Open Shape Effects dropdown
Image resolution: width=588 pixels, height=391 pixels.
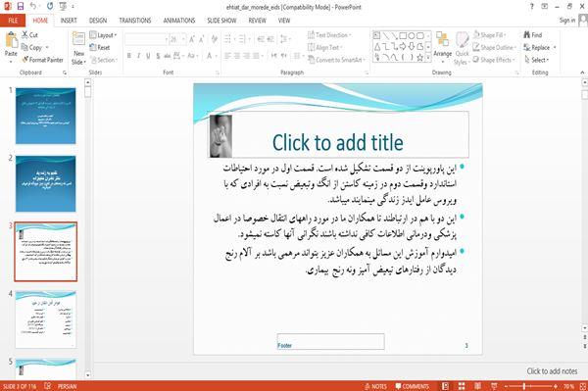(x=494, y=60)
